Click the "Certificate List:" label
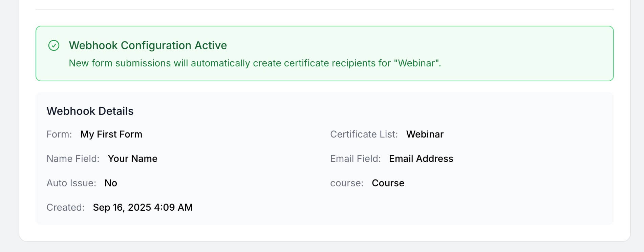The width and height of the screenshot is (644, 252). point(364,134)
